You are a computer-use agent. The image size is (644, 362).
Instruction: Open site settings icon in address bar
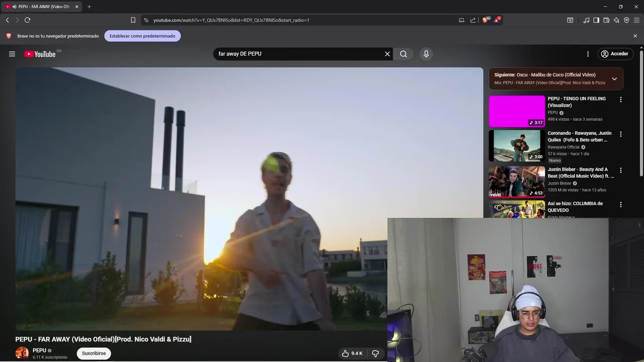coord(146,20)
